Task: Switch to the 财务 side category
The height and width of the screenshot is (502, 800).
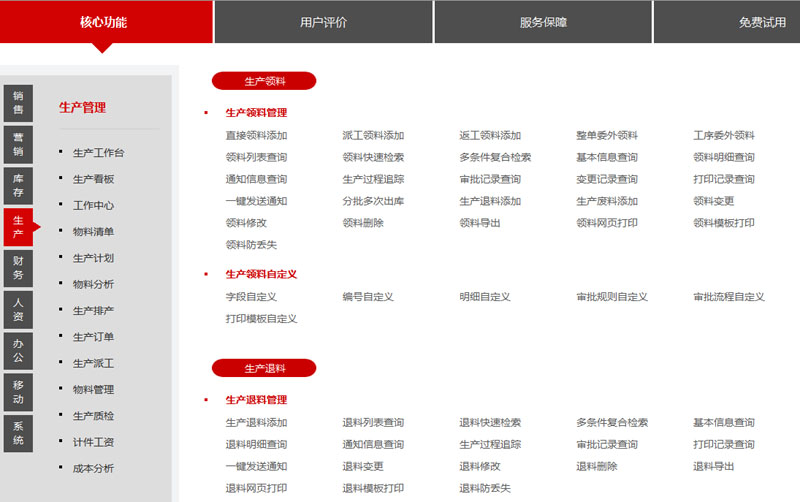Action: (18, 267)
